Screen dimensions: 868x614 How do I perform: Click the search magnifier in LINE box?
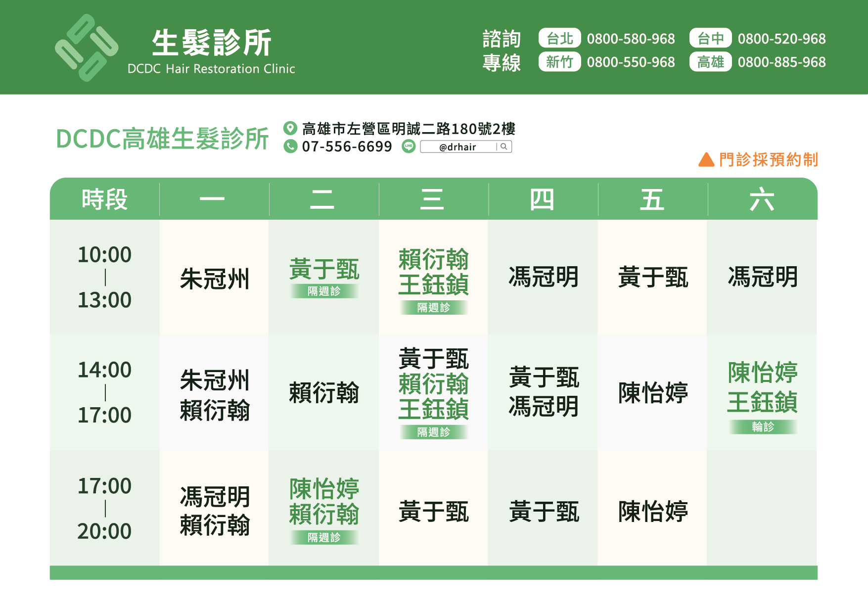[x=504, y=146]
